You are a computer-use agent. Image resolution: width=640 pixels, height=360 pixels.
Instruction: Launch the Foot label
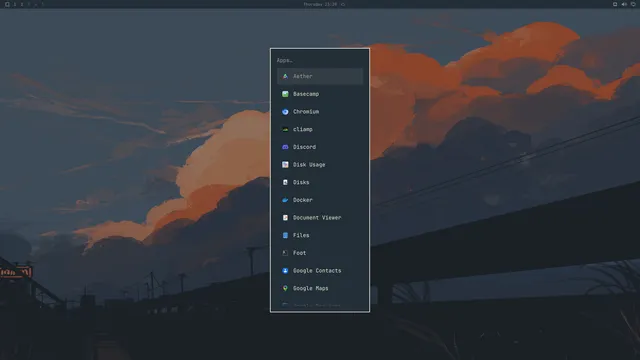(x=299, y=253)
